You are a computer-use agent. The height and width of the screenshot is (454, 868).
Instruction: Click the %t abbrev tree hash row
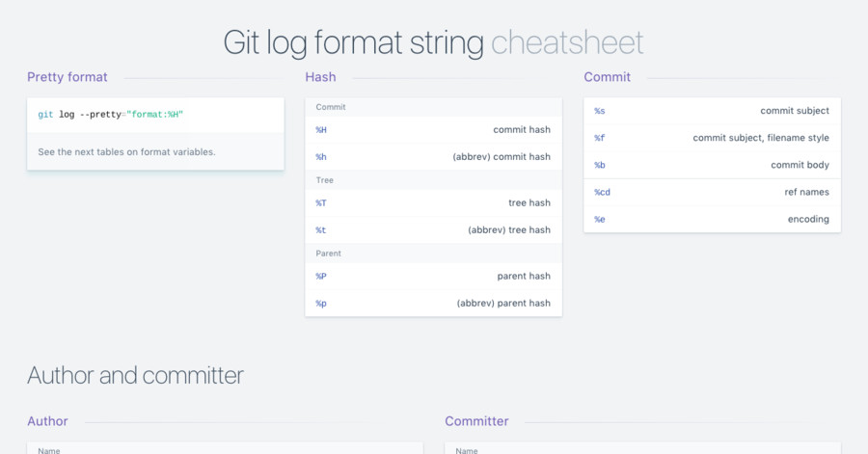(433, 229)
